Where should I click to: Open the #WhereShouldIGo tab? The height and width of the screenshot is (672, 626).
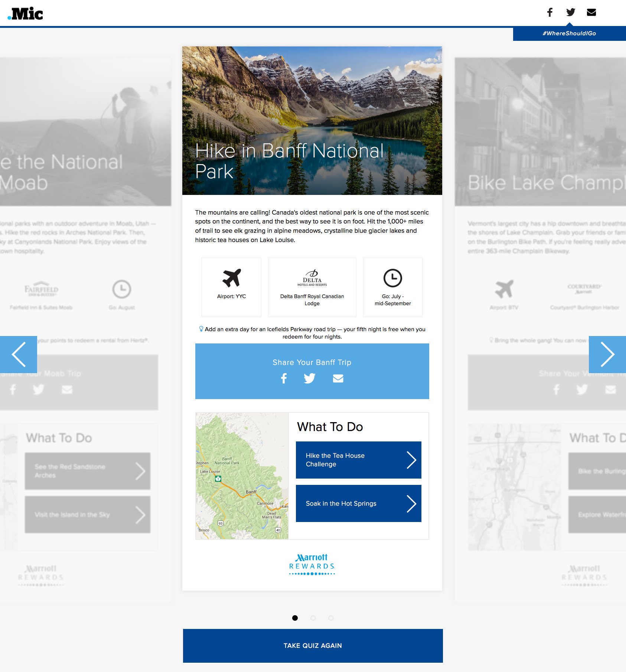point(569,33)
